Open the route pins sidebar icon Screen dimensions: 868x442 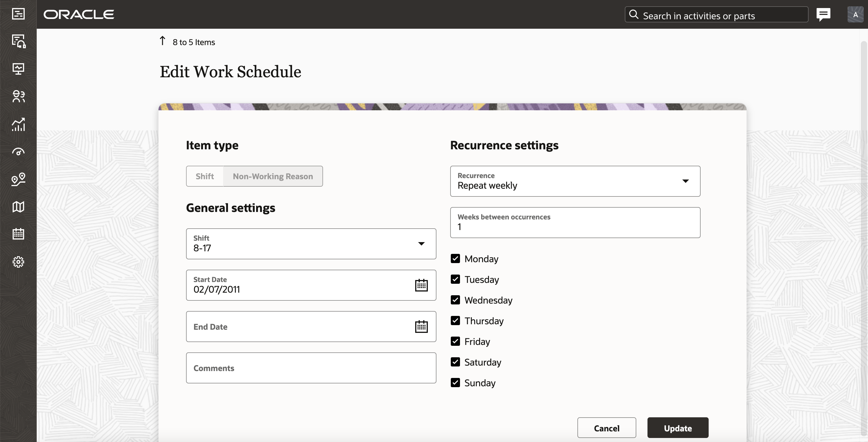pos(18,179)
